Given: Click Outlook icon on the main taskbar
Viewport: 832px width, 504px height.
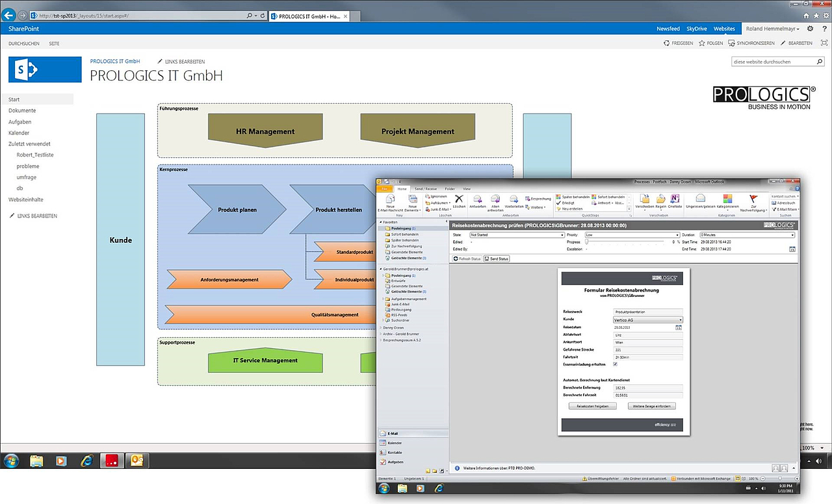Looking at the screenshot, I should (137, 460).
